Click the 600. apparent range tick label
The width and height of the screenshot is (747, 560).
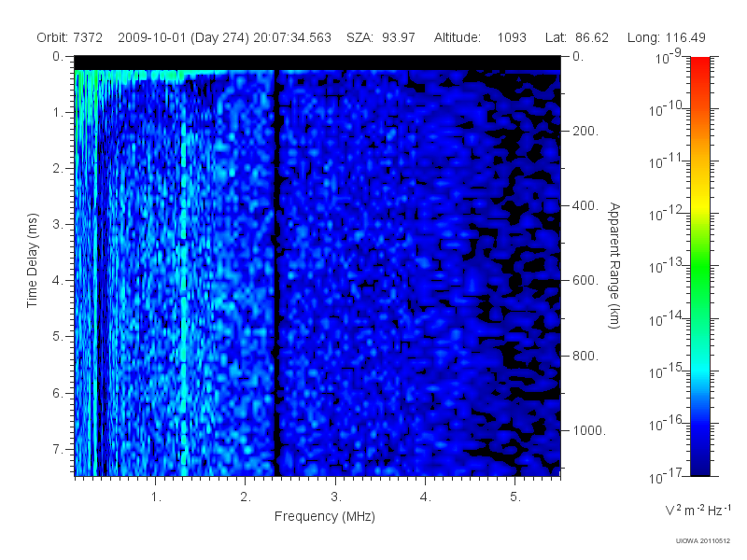pyautogui.click(x=585, y=281)
